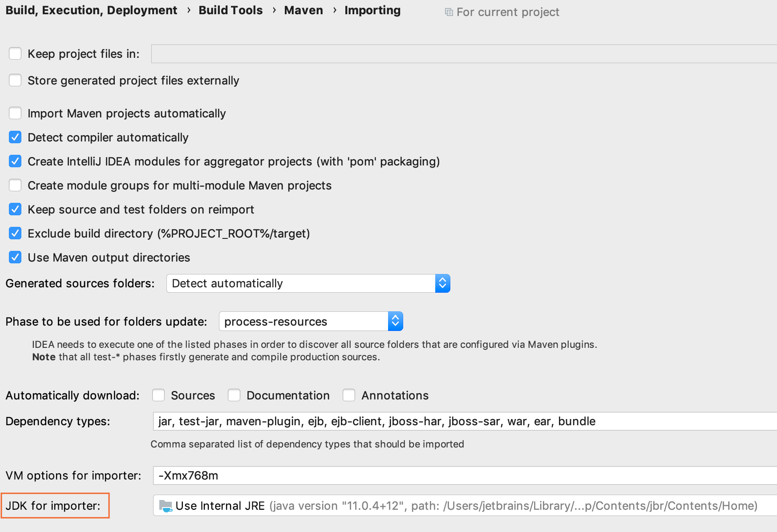Enable Annotations automatic download
The image size is (777, 532).
349,395
